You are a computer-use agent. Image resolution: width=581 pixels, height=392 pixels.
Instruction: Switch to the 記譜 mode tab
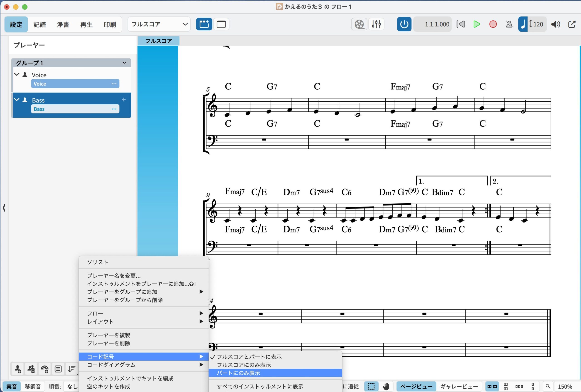tap(39, 24)
